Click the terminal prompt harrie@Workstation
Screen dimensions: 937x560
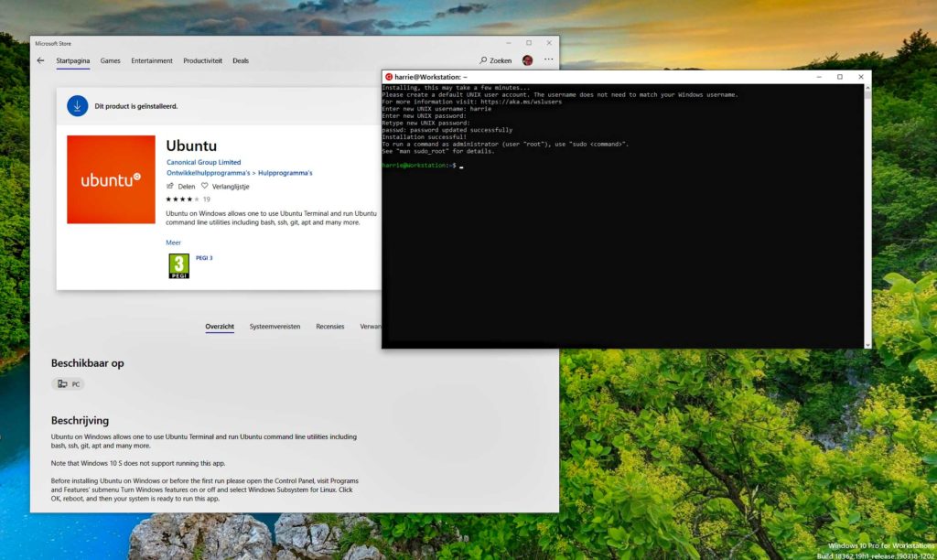(414, 166)
